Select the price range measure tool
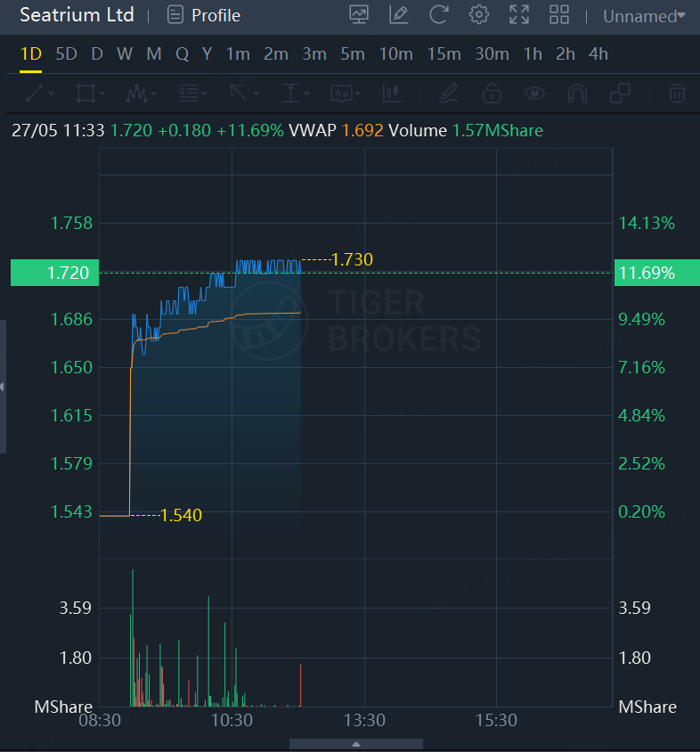700x752 pixels. tap(290, 93)
